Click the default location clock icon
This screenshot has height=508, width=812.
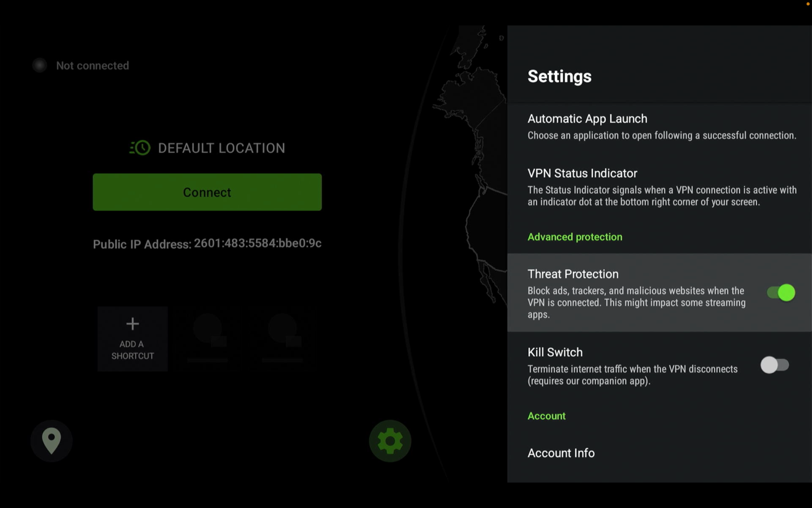140,148
